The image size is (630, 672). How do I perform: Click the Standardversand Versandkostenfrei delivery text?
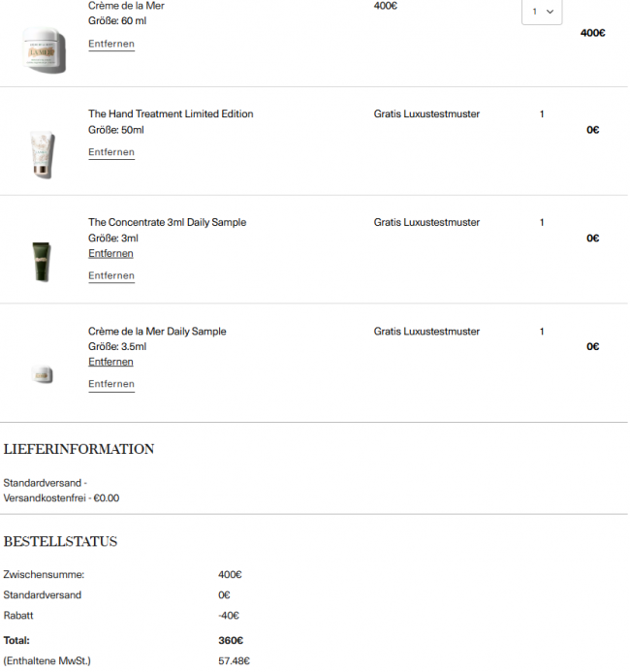[x=61, y=490]
